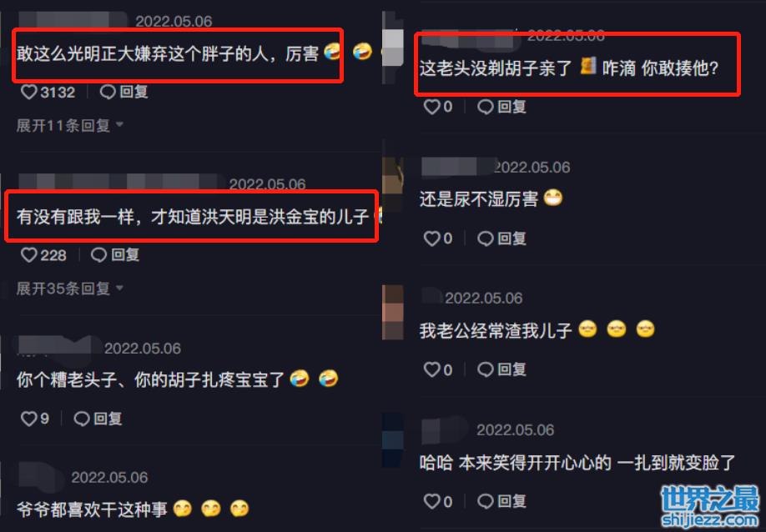Reply to the 3132-like comment
Image resolution: width=766 pixels, height=532 pixels.
(x=124, y=92)
